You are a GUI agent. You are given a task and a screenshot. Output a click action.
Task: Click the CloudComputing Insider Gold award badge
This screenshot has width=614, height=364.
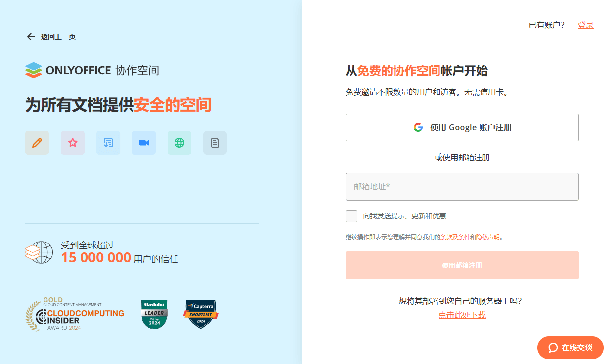(x=75, y=314)
